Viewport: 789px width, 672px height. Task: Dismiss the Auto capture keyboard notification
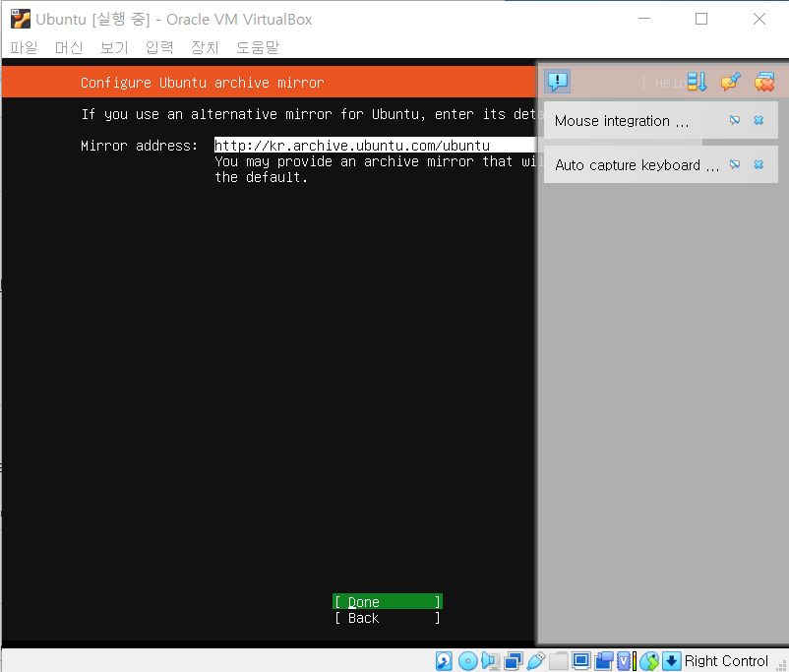click(x=759, y=164)
